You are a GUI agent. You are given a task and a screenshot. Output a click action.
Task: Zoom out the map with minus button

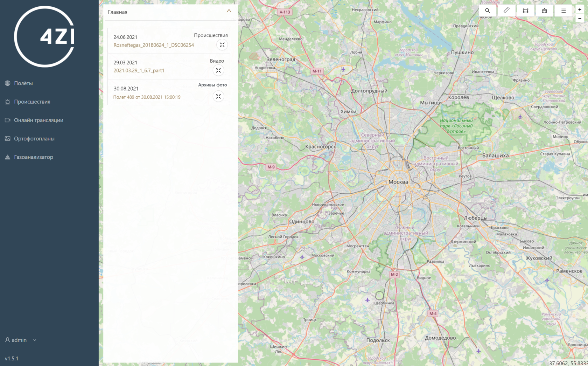click(580, 19)
